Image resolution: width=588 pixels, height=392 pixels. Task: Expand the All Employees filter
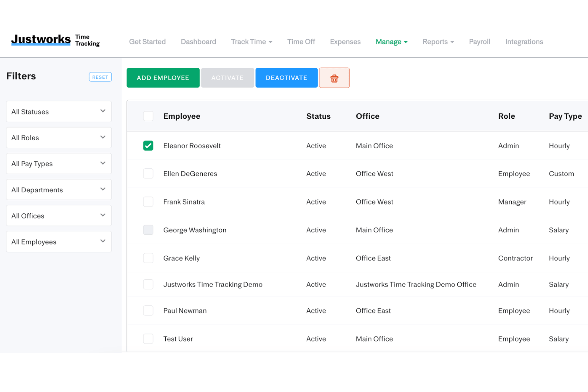59,241
